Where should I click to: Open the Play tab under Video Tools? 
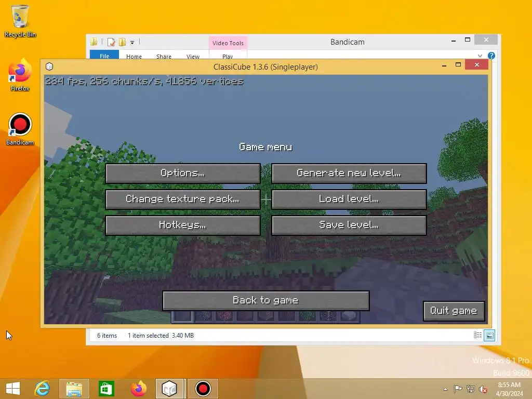pos(228,56)
